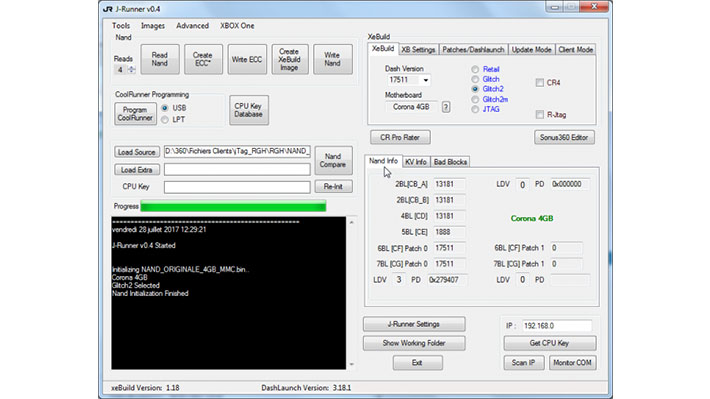Image resolution: width=710 pixels, height=399 pixels.
Task: Expand the Dash Version dropdown
Action: click(x=426, y=80)
